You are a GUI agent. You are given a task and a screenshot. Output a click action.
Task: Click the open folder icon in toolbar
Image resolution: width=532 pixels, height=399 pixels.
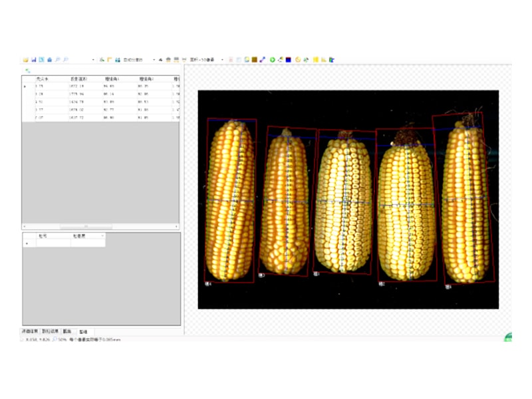[x=25, y=60]
